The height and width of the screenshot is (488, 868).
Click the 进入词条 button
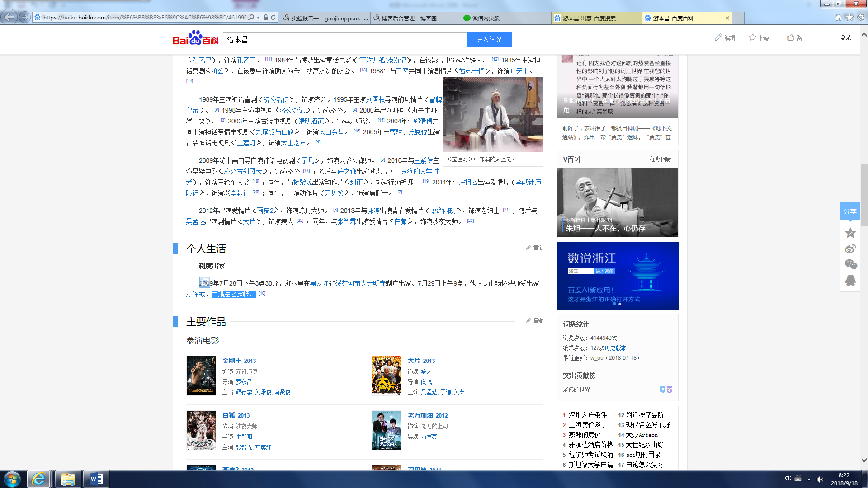click(489, 40)
